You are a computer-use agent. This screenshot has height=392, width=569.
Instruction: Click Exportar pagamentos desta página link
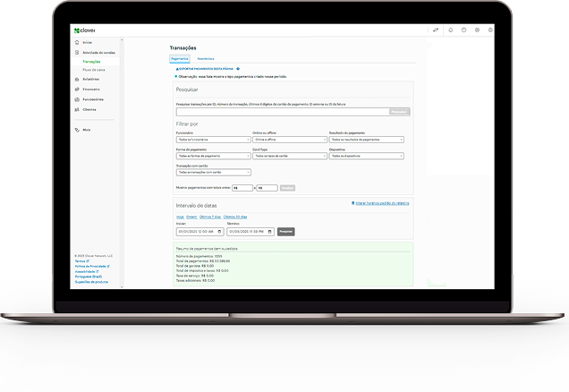[x=205, y=69]
